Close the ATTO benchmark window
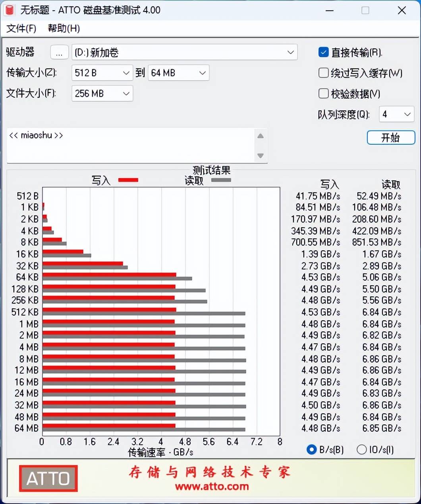 point(402,10)
